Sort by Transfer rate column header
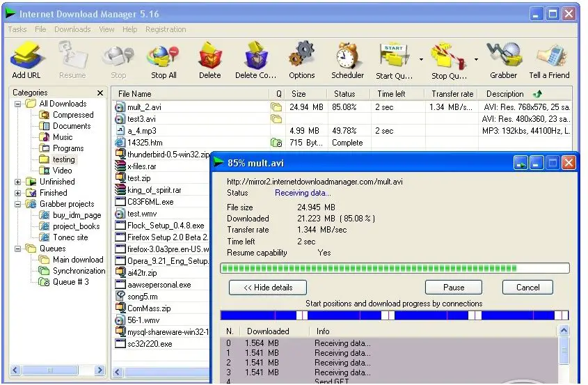The width and height of the screenshot is (588, 385). coord(451,94)
